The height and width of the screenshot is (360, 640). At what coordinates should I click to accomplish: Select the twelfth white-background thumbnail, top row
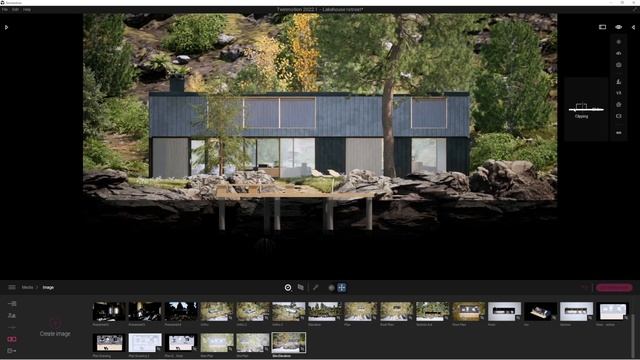tap(504, 311)
